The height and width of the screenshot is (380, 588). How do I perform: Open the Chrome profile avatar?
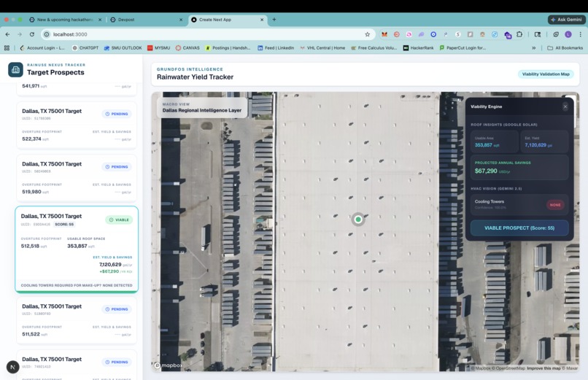click(x=568, y=34)
